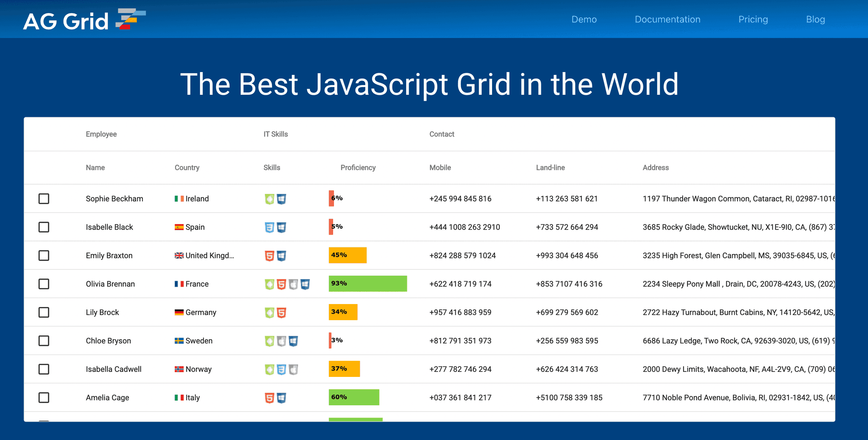Click the Country column header to sort

tap(186, 167)
